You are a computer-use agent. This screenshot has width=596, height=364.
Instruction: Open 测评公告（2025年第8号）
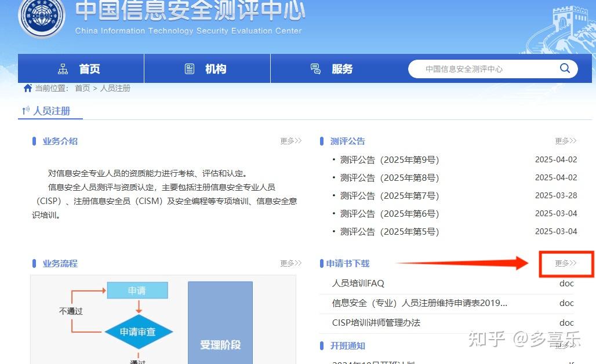pos(389,177)
